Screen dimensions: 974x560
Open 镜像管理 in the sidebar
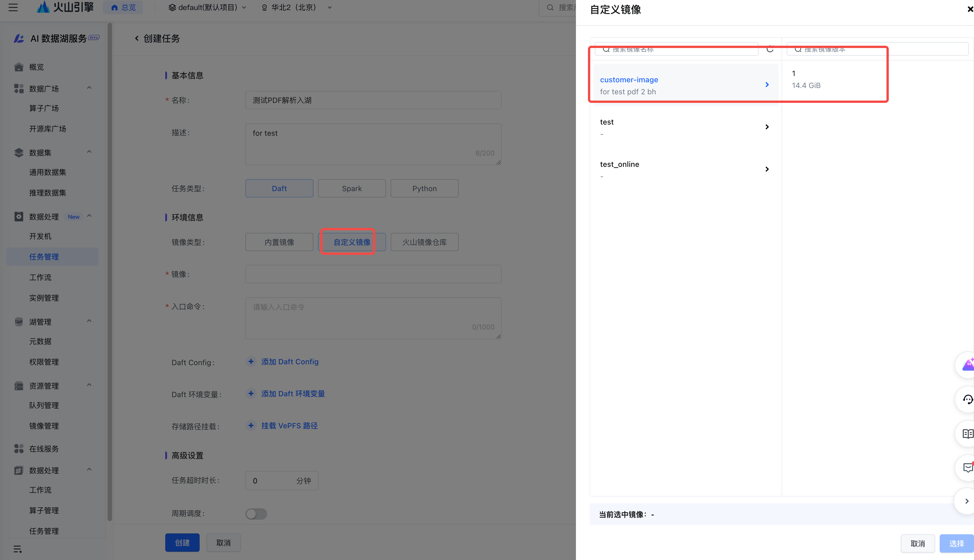coord(44,426)
